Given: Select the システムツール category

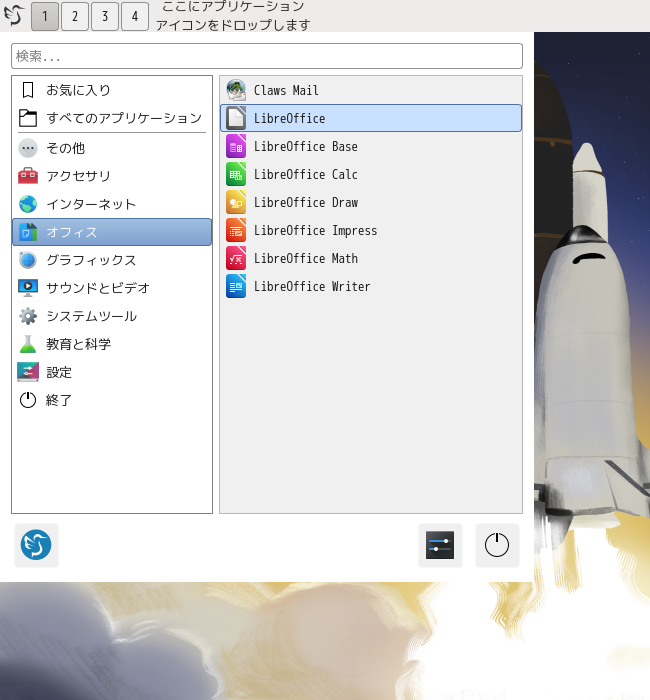Looking at the screenshot, I should (112, 316).
